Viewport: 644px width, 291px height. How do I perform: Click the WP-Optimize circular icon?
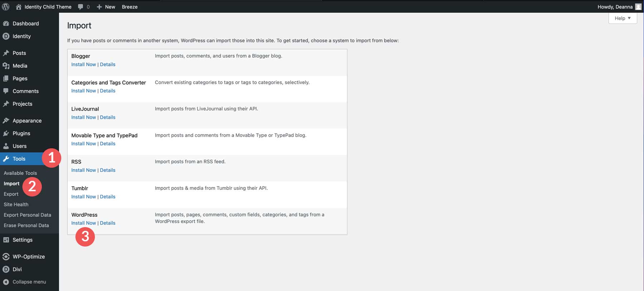(x=6, y=257)
